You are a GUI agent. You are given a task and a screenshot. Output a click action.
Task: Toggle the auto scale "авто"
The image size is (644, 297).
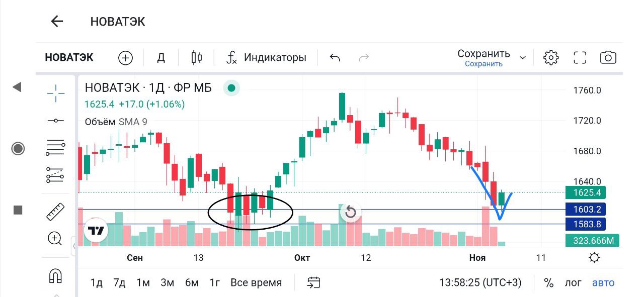coord(603,283)
